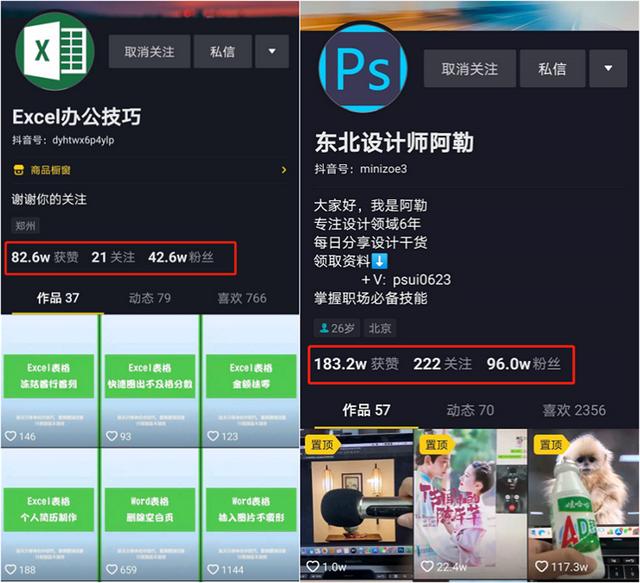Tap the Excel logo avatar
Image resolution: width=640 pixels, height=583 pixels.
tap(55, 51)
